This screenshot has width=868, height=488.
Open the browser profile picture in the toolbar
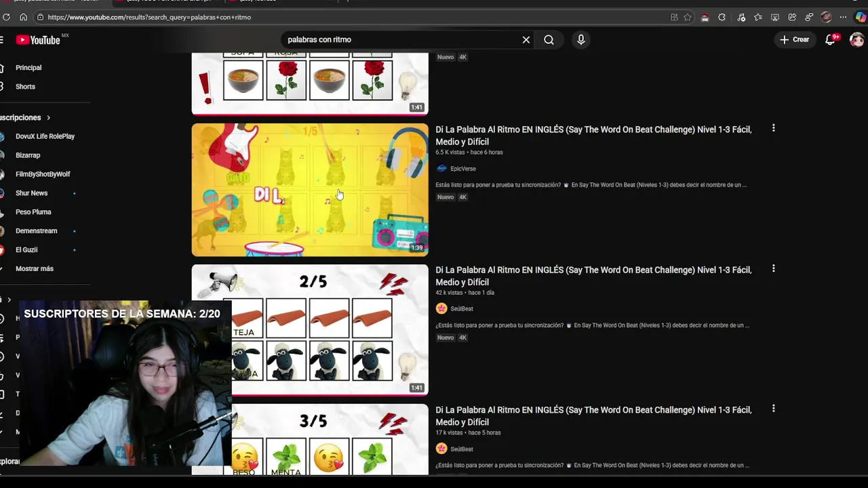[x=826, y=17]
